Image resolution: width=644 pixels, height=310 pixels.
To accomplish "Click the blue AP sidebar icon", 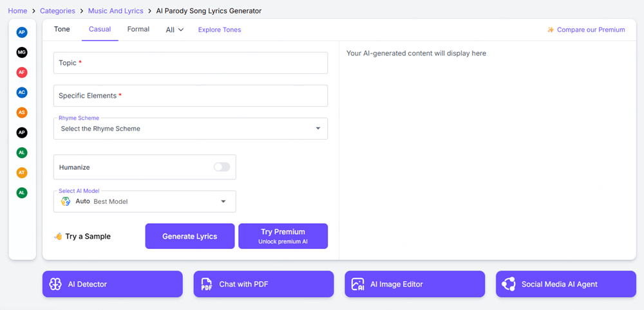I will coord(22,32).
